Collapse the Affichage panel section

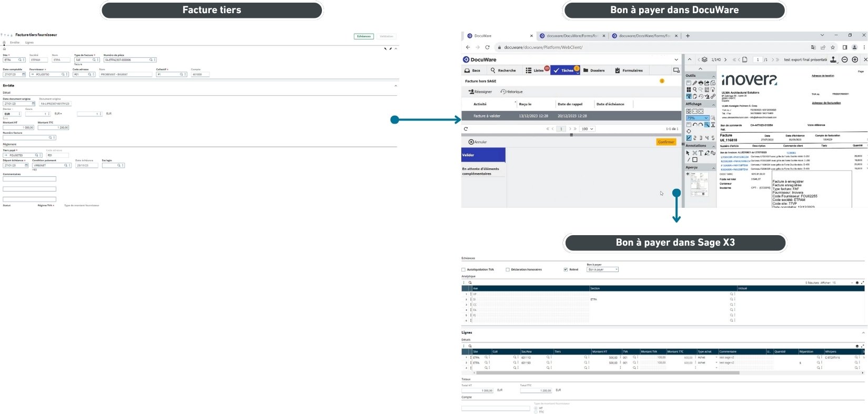pos(713,104)
